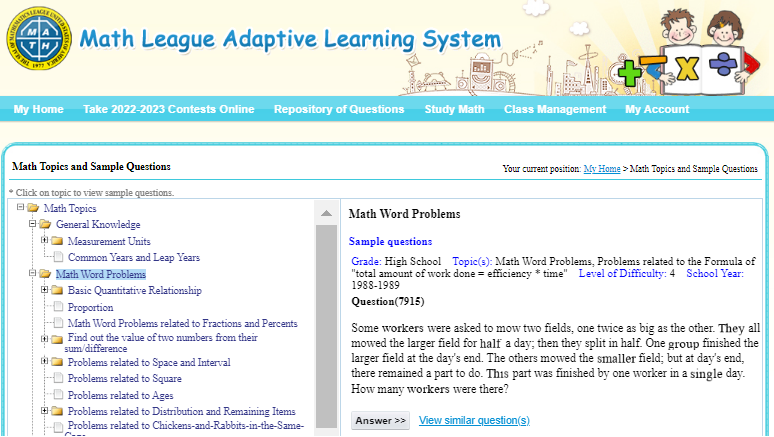Screen dimensions: 774x437
Task: Click the Answer >> button
Action: (380, 420)
